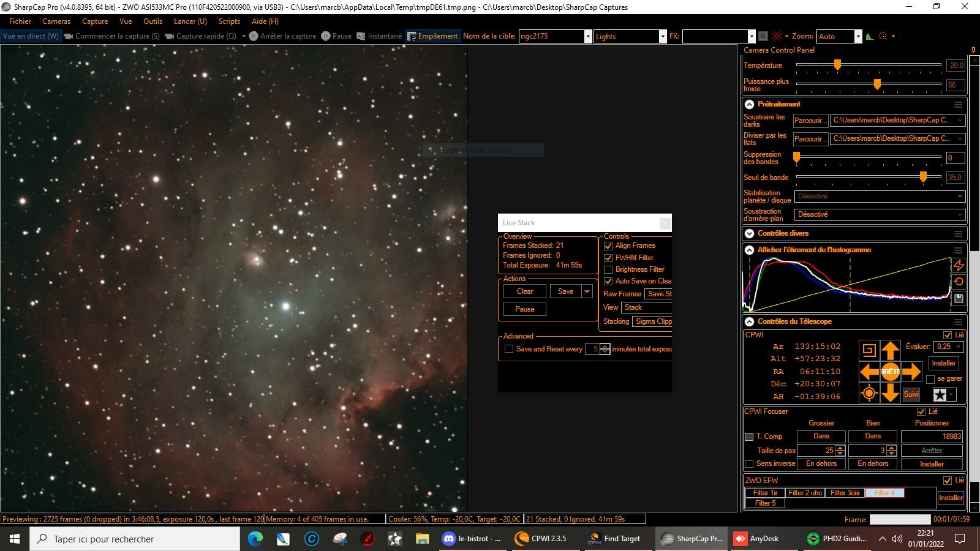Toggle the CPWI Focuser Lié checkbox
The width and height of the screenshot is (980, 551).
coord(921,412)
